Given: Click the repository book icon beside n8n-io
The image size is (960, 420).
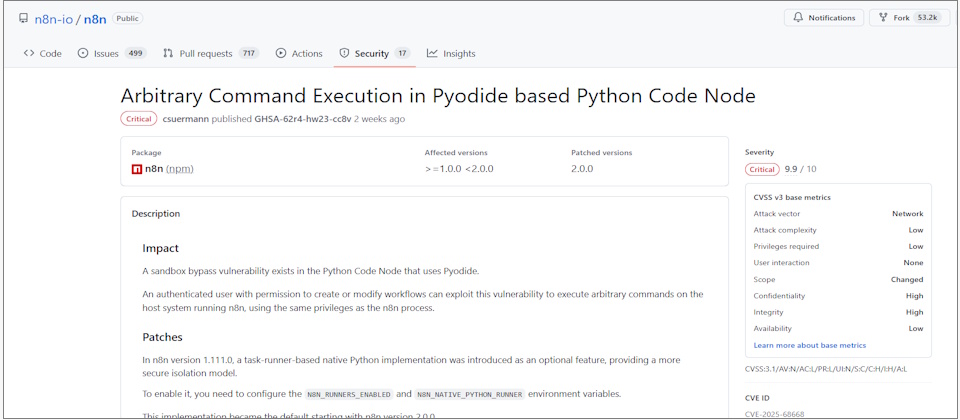Looking at the screenshot, I should coord(24,18).
